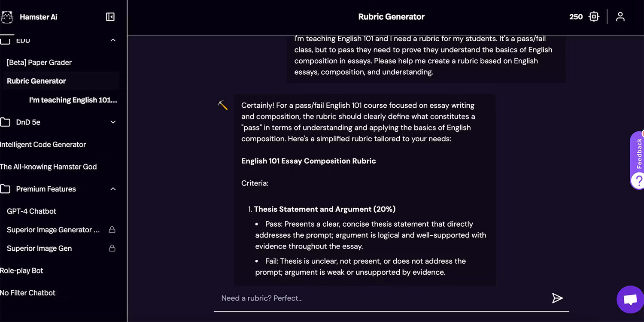
Task: Collapse the EDU folder chevron
Action: click(x=113, y=40)
